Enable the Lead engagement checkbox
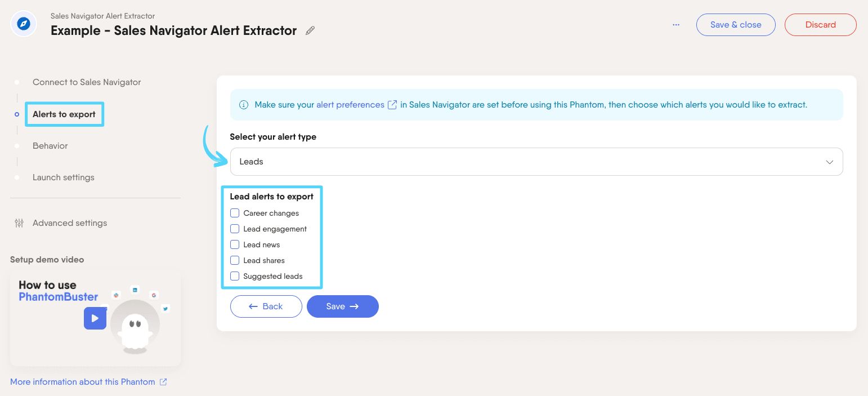The height and width of the screenshot is (396, 868). point(235,229)
